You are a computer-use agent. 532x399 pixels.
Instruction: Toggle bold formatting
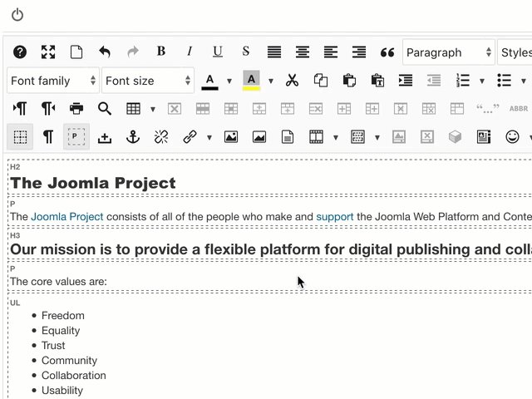(x=161, y=52)
